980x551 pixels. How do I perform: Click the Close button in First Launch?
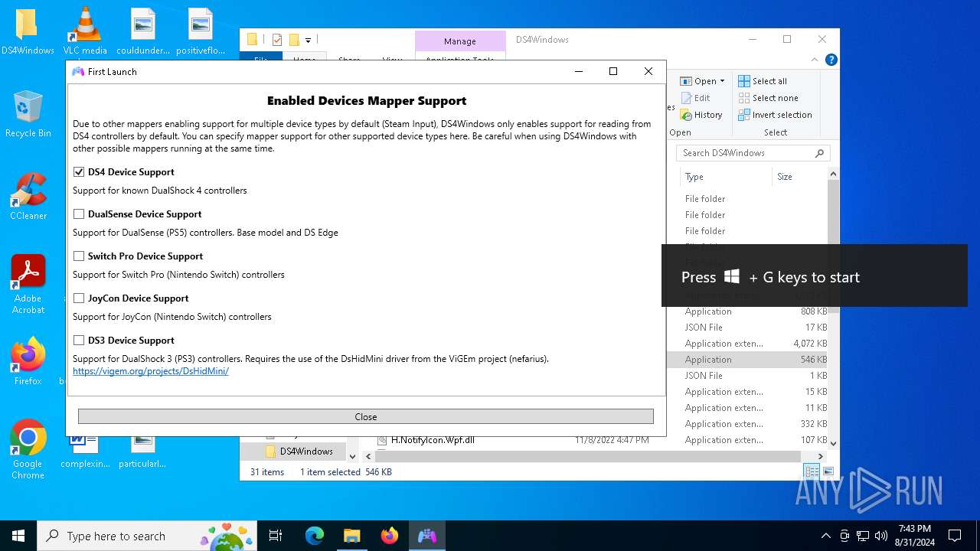point(366,416)
